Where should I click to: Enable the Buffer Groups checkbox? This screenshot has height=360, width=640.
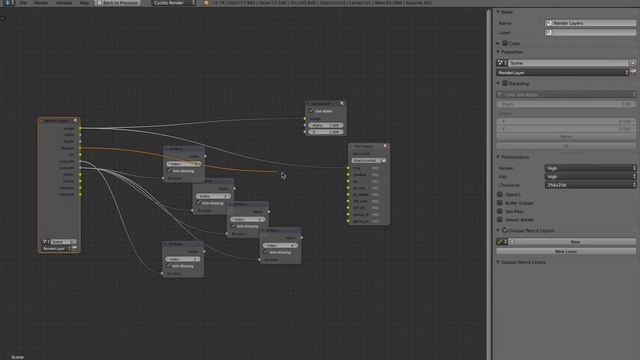pos(500,202)
